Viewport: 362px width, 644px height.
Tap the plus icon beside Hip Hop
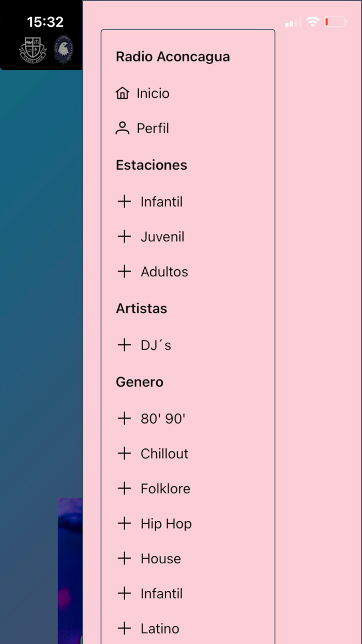point(124,523)
